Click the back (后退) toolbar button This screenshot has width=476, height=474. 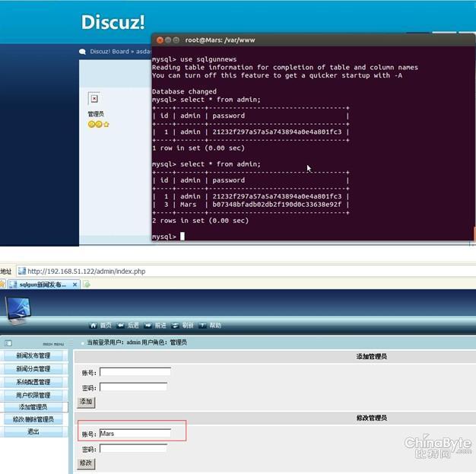[128, 326]
